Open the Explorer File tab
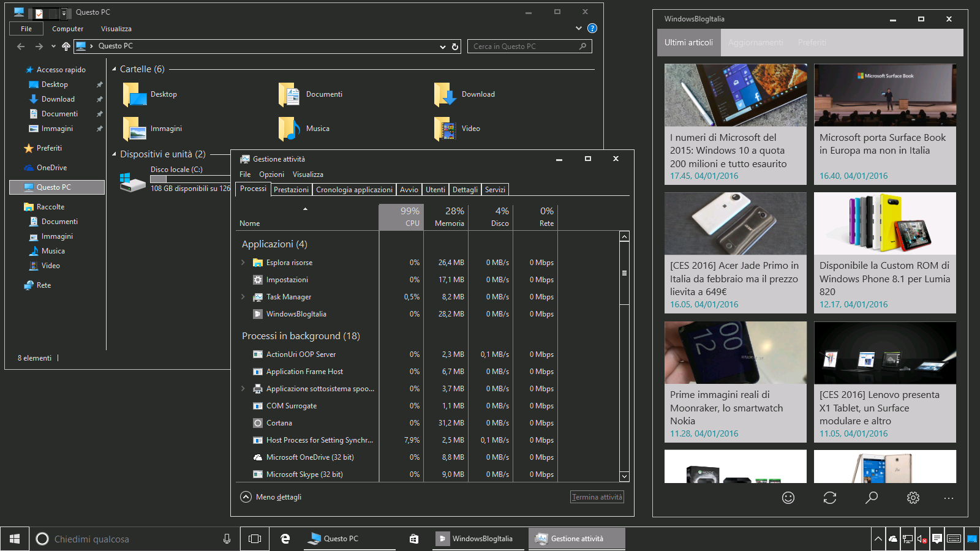The height and width of the screenshot is (551, 980). 26,29
